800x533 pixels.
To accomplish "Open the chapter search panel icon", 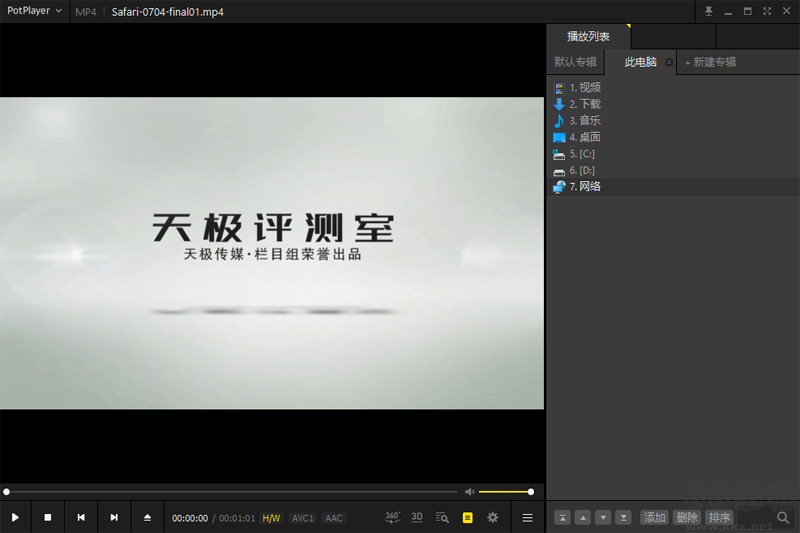I will pyautogui.click(x=442, y=518).
